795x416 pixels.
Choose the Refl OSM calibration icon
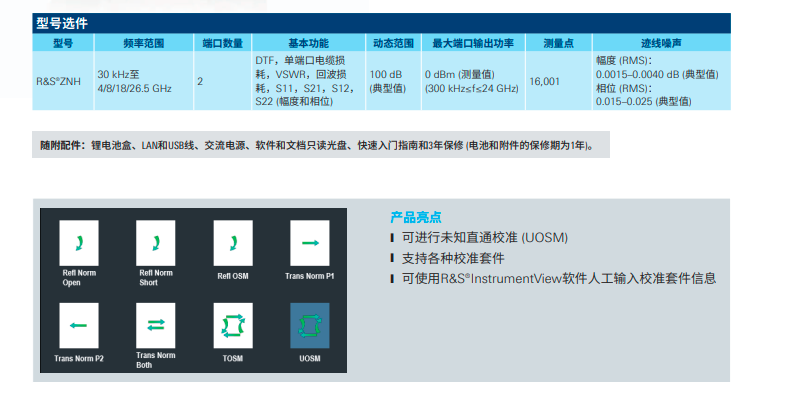tap(232, 243)
